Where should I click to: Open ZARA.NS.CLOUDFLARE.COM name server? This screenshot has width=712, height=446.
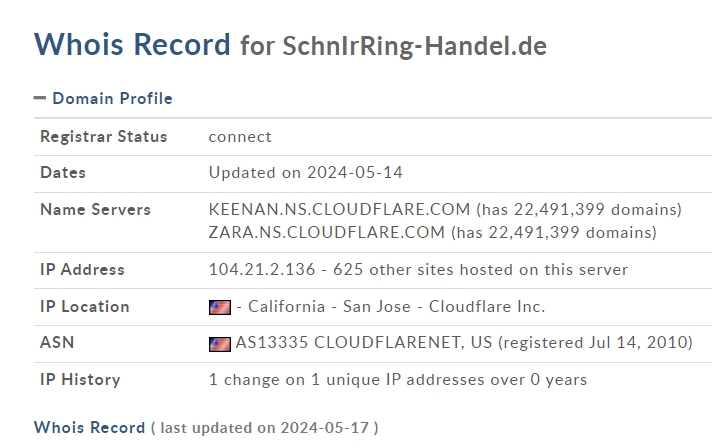point(326,233)
